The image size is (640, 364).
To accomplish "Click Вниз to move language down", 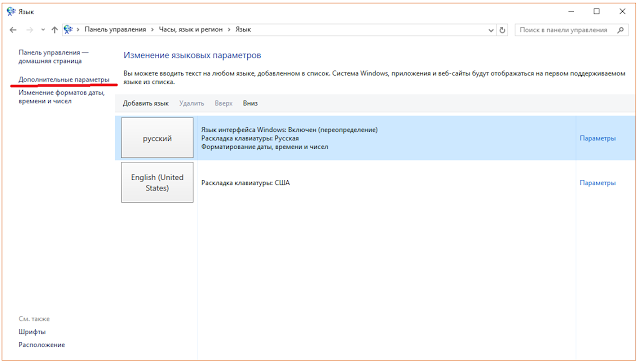I will tap(250, 104).
